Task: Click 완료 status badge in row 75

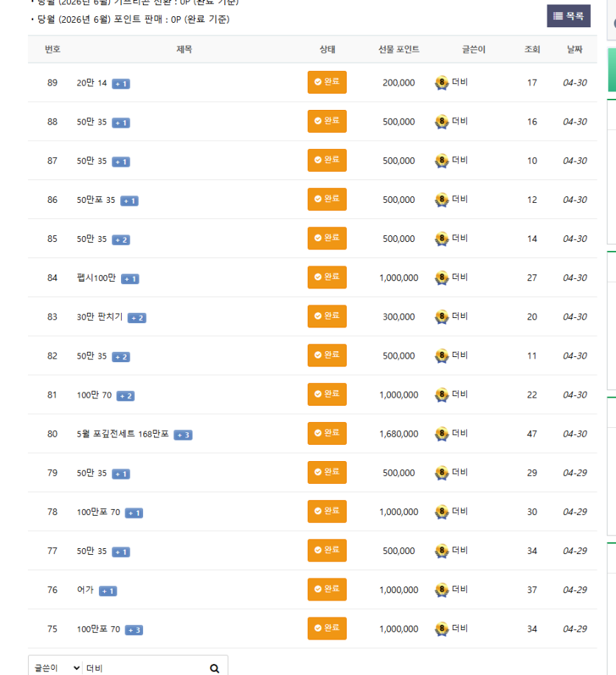Action: 327,629
